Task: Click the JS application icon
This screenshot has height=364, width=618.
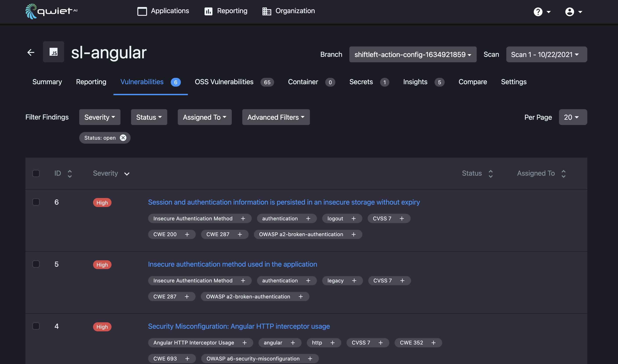Action: coord(54,52)
